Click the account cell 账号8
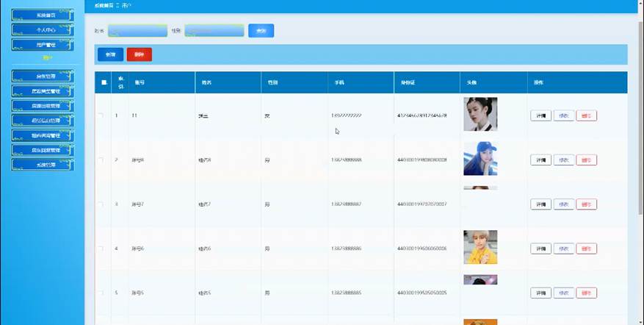644x325 pixels. [x=137, y=160]
